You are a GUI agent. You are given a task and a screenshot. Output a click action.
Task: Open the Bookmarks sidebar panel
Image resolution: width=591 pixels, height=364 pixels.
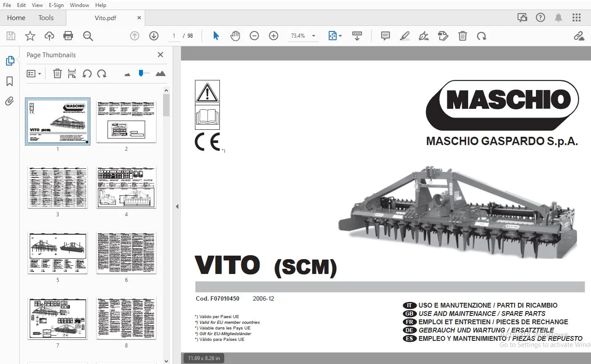pos(10,81)
